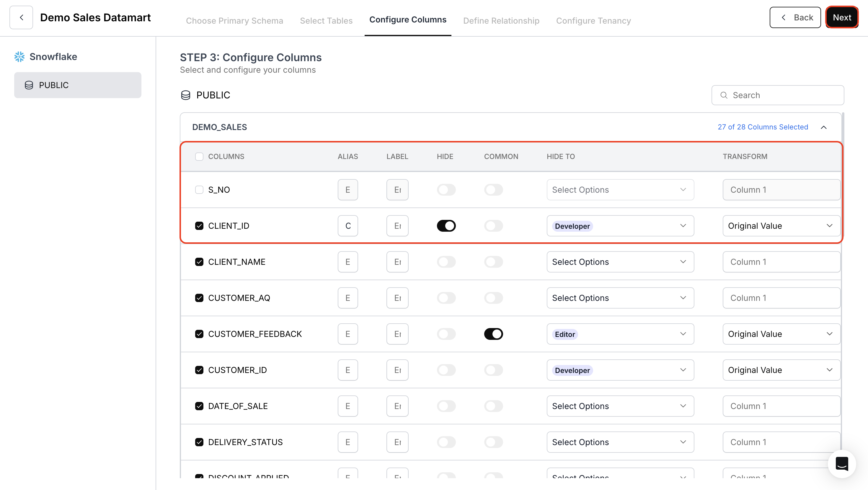
Task: Click the Snowflake connector icon
Action: pyautogui.click(x=19, y=56)
